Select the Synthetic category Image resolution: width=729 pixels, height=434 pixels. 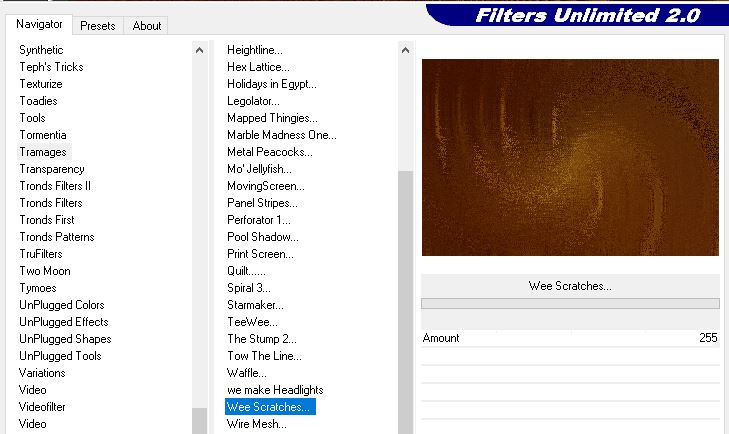[41, 50]
